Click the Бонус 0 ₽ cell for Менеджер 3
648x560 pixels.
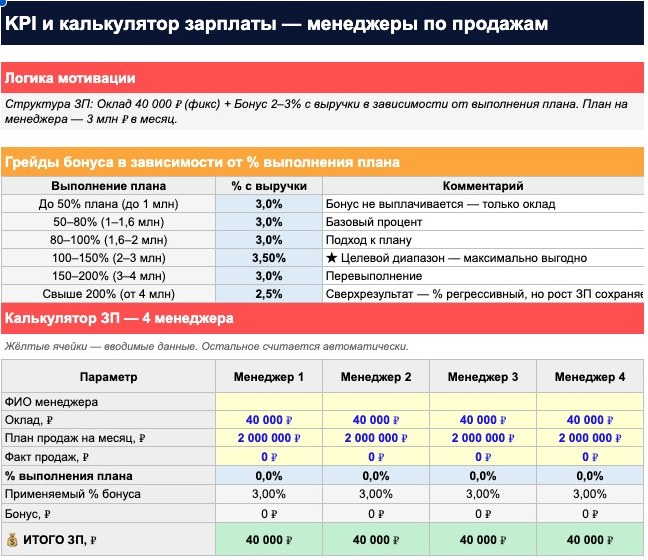point(483,514)
